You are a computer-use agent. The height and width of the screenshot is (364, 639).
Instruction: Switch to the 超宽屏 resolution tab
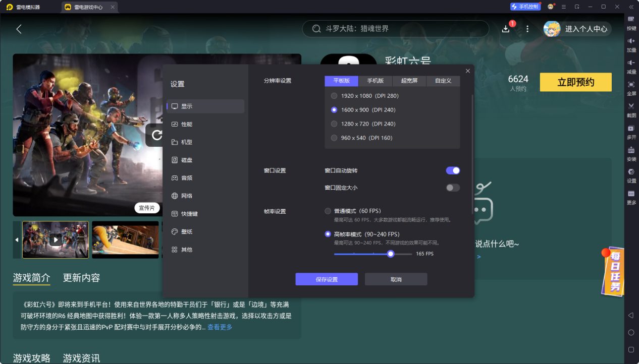[x=409, y=81]
